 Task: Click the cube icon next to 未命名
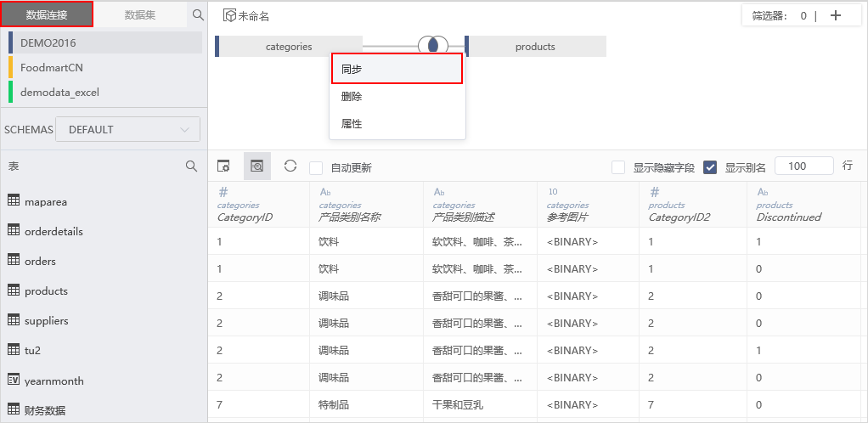[229, 15]
